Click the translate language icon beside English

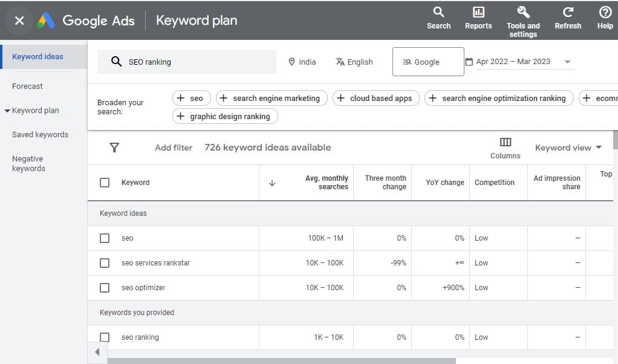pyautogui.click(x=340, y=62)
